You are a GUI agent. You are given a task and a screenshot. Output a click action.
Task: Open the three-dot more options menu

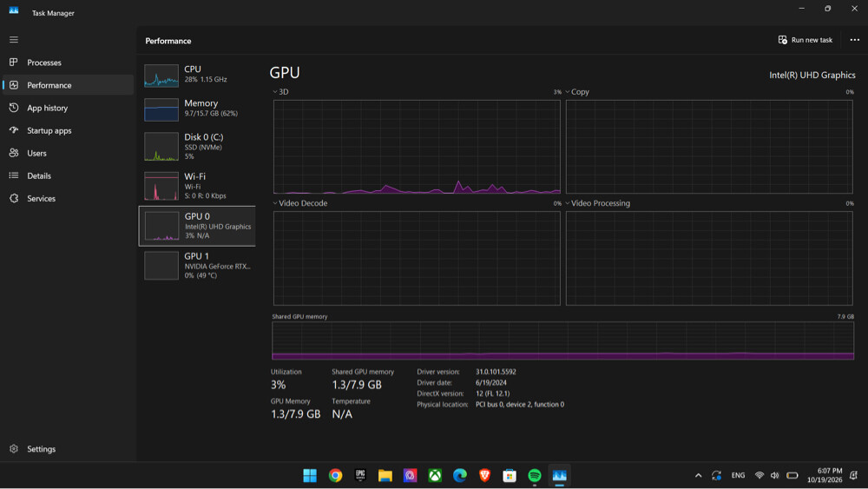(x=855, y=40)
